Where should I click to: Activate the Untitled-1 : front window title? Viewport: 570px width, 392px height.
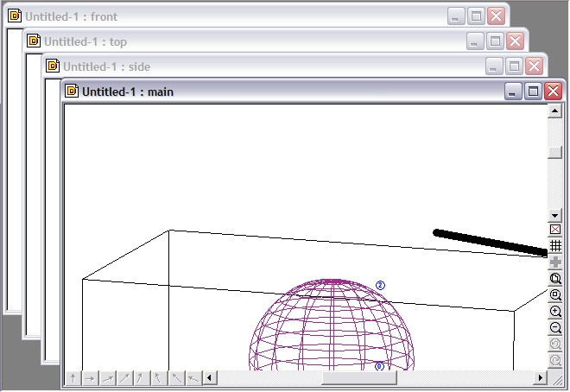click(71, 16)
